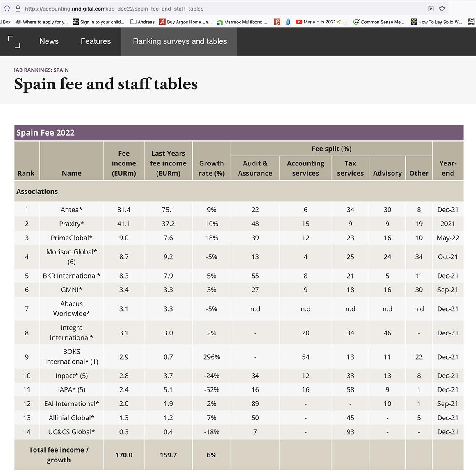Open 'Sign in to your child...' bookmark

[99, 22]
